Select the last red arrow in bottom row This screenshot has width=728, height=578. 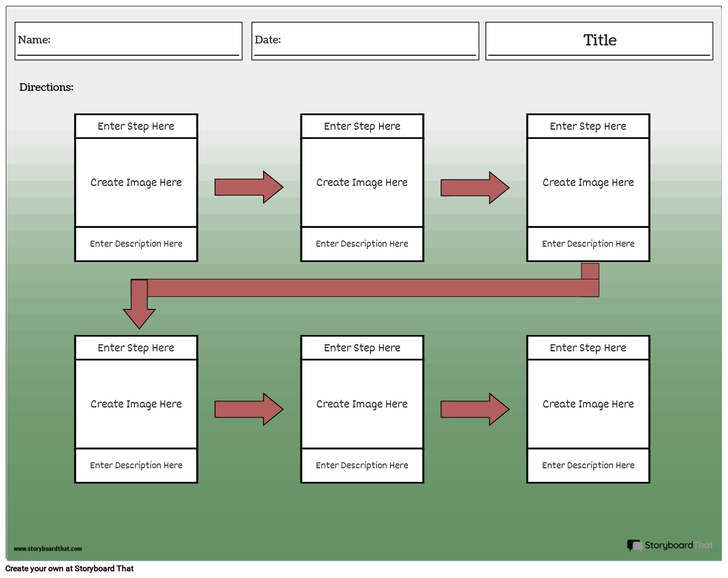tap(475, 409)
